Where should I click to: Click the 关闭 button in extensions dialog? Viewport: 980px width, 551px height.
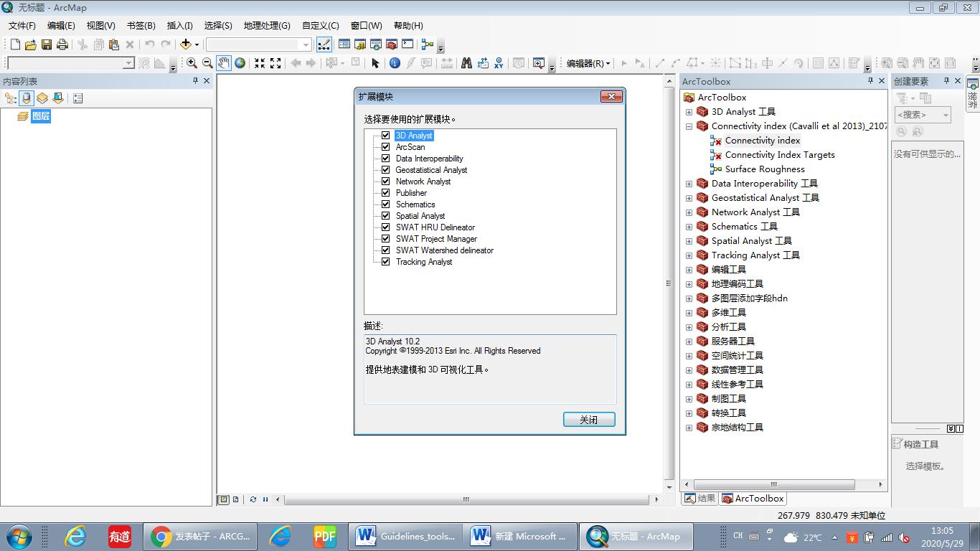589,420
